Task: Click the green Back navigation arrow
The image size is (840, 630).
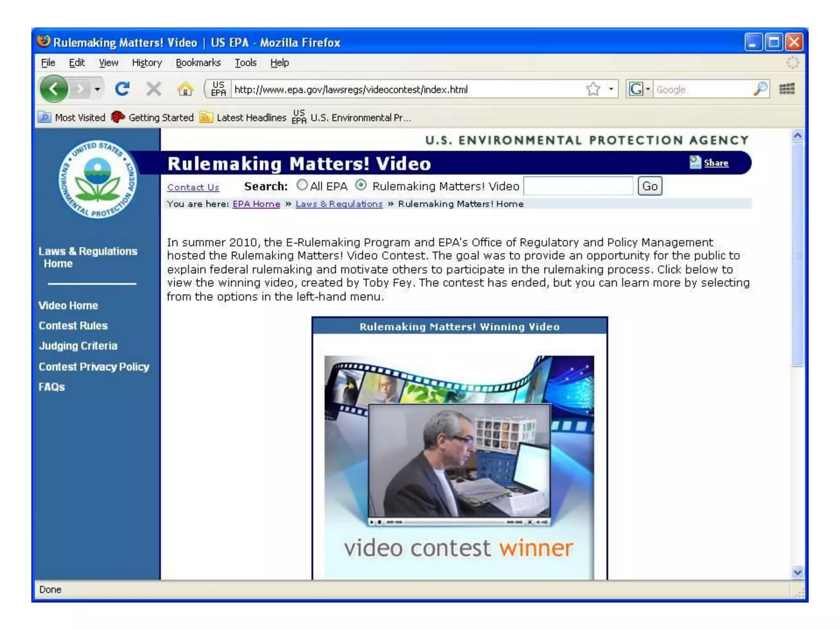Action: (54, 89)
